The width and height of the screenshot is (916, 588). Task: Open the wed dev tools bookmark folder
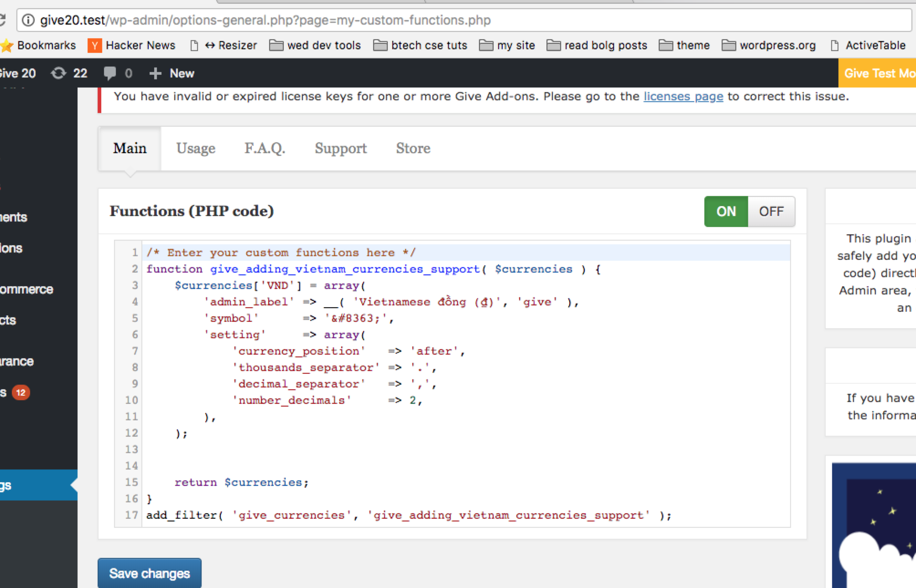[x=315, y=46]
